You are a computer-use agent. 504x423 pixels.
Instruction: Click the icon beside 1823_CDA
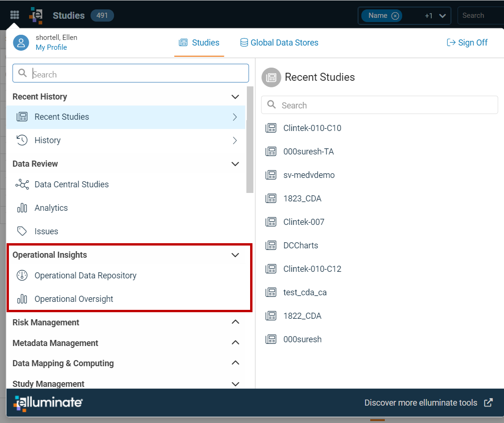click(x=271, y=199)
